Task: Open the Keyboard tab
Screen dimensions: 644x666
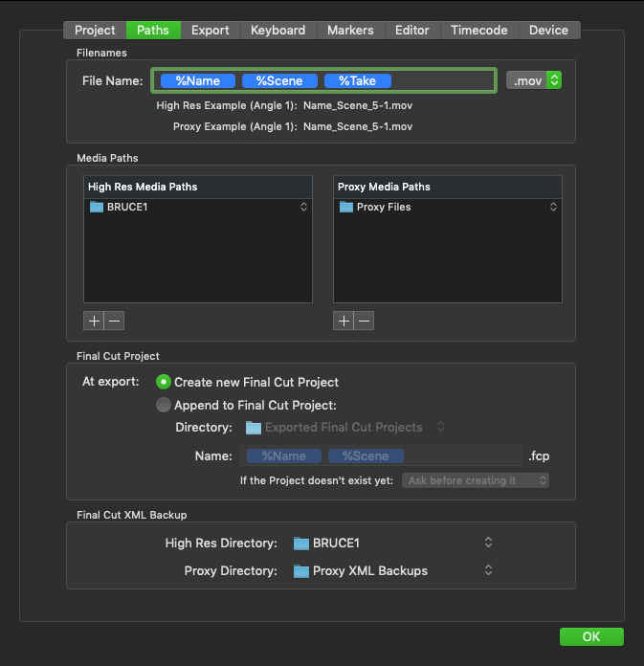Action: [x=278, y=31]
